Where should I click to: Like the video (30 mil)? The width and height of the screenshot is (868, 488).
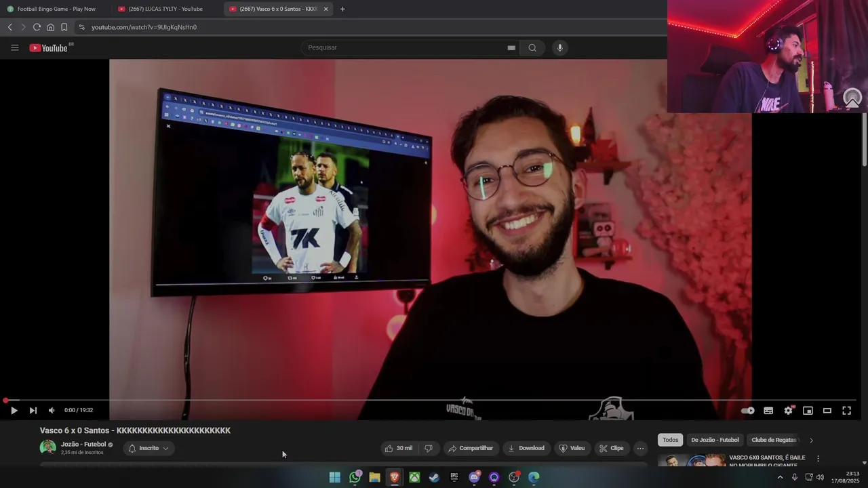coord(399,448)
